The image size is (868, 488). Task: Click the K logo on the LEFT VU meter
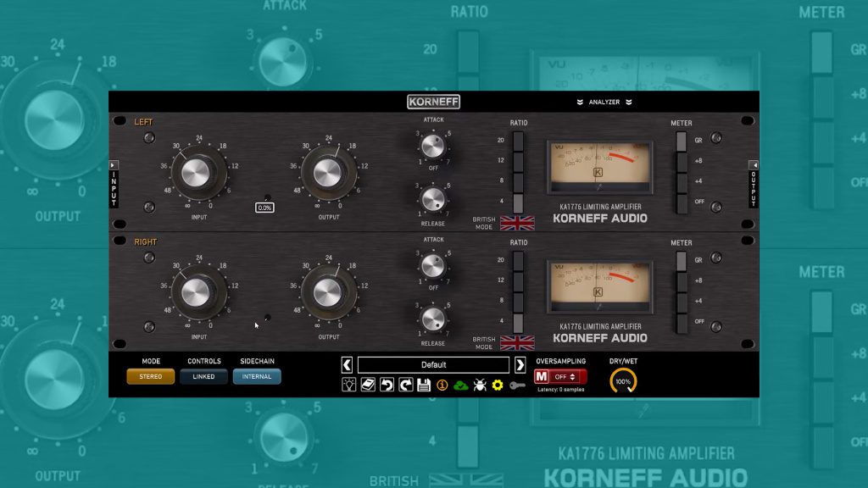(x=598, y=173)
